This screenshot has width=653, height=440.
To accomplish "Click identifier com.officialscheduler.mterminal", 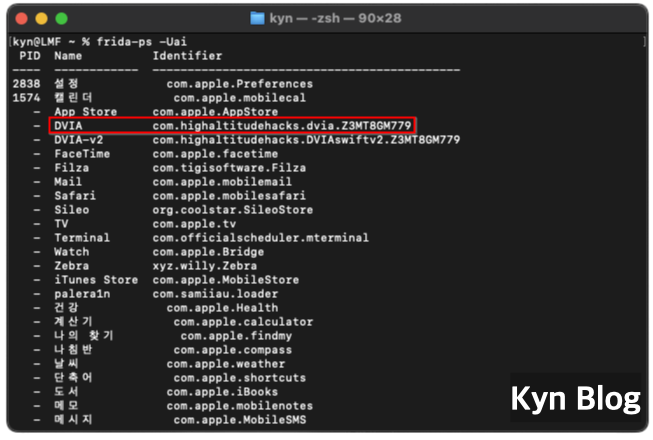I will pos(260,238).
